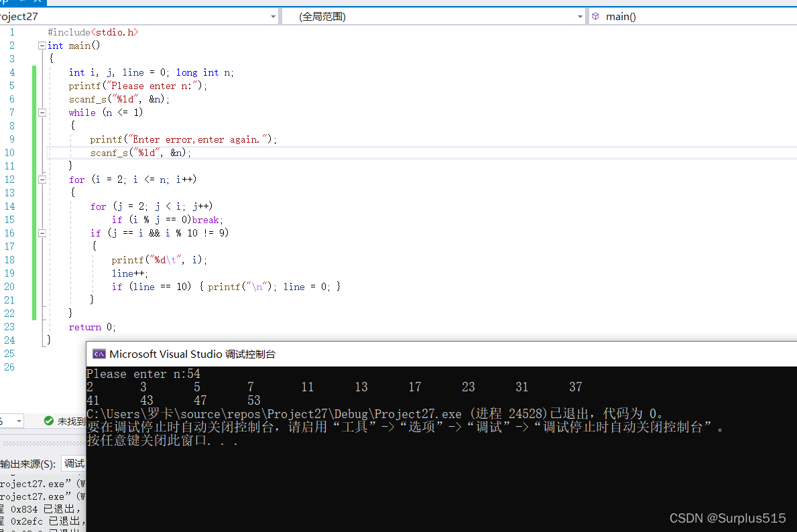Screen dimensions: 797x532
Task: Click the number 41 in console output
Action: (93, 400)
